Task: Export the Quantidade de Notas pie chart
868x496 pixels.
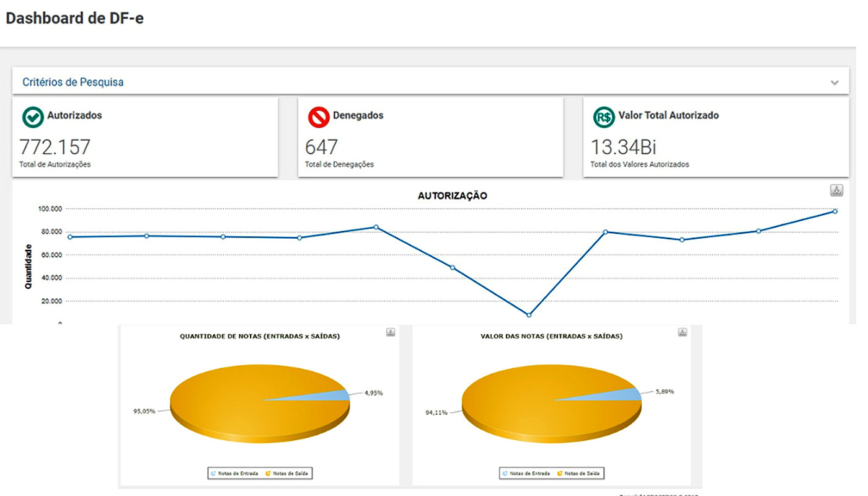Action: 391,332
